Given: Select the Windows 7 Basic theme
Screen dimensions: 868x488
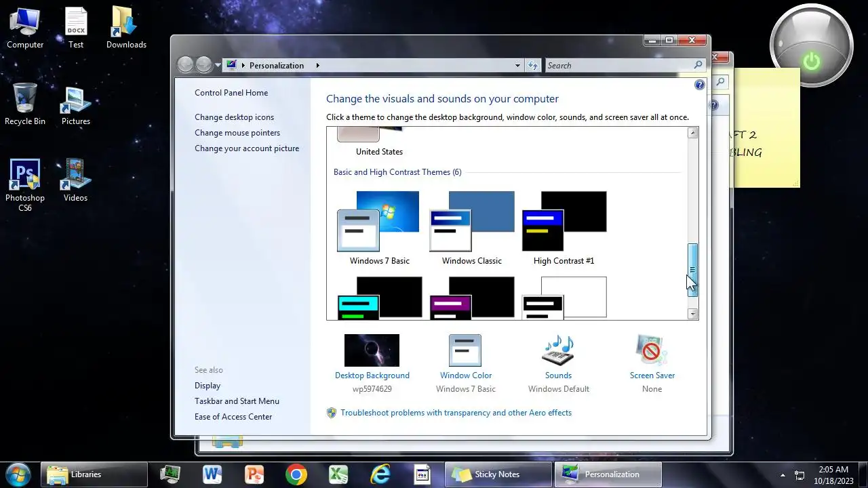Looking at the screenshot, I should [380, 228].
